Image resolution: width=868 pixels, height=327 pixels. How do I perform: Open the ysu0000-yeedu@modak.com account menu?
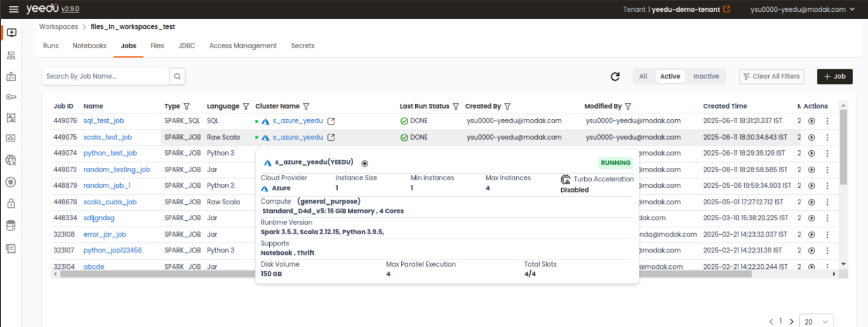click(802, 9)
